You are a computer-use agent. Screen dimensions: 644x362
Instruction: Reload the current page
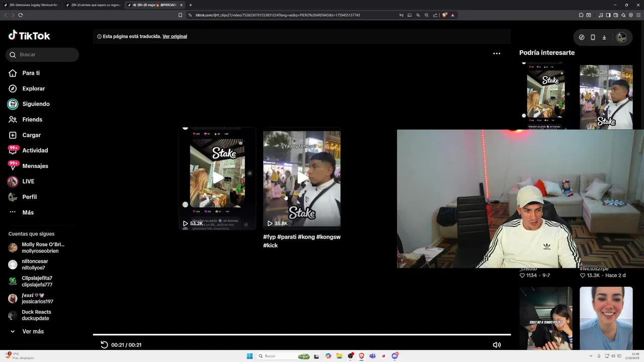click(21, 15)
